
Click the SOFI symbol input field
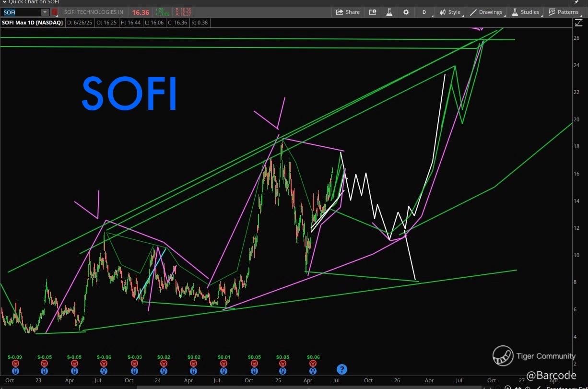(21, 12)
